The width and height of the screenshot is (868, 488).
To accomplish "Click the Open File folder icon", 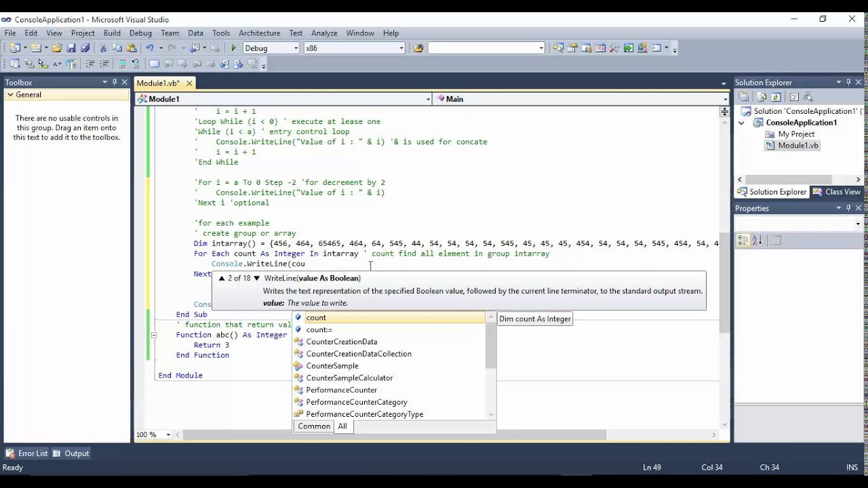I will click(57, 48).
